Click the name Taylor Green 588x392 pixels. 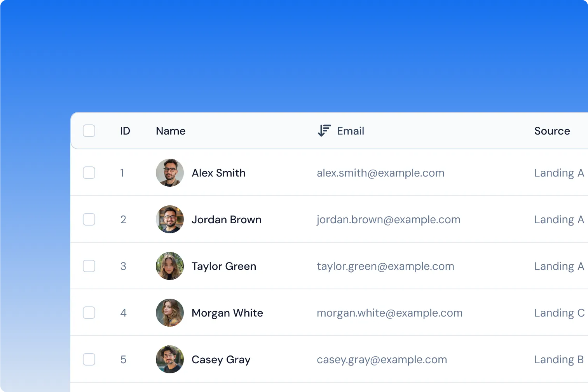(x=224, y=266)
